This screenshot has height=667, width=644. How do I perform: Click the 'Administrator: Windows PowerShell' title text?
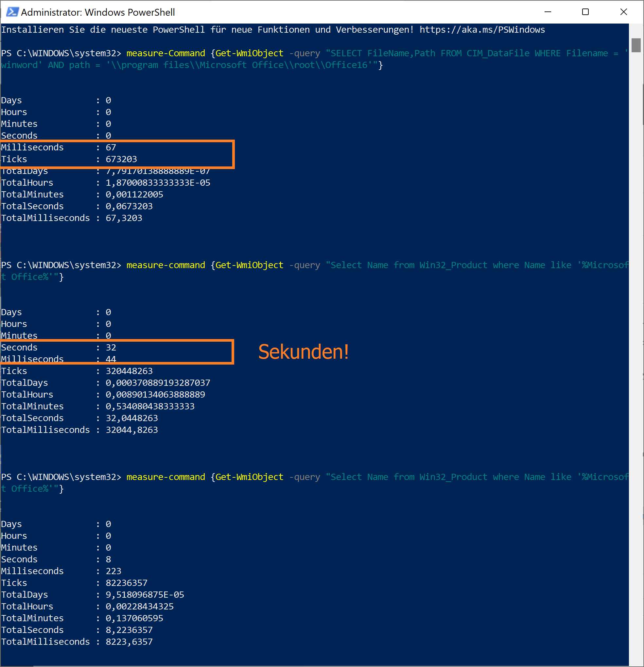point(98,12)
